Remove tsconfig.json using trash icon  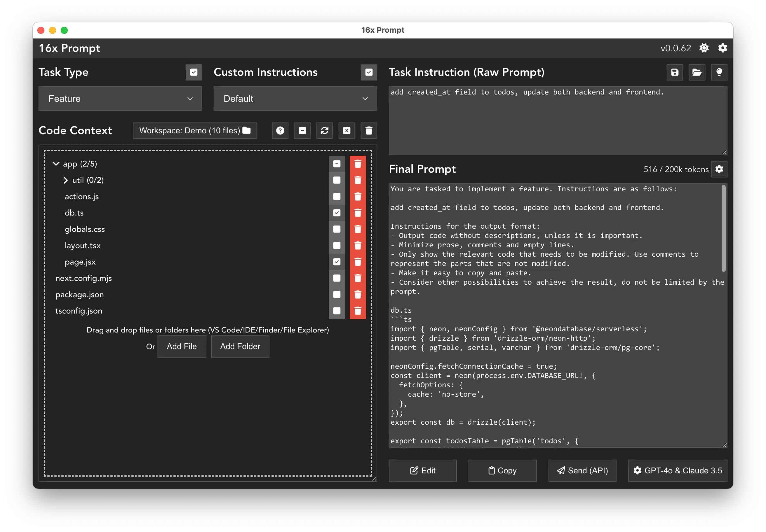coord(358,311)
